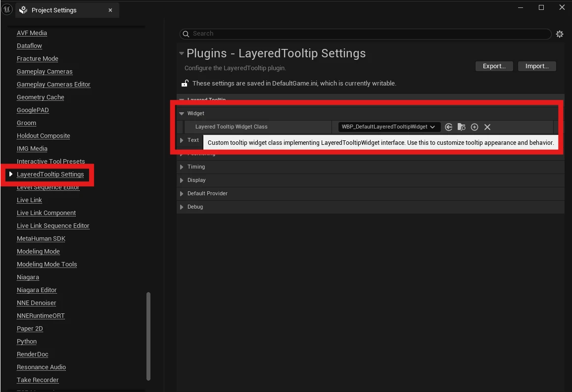Open Niagara Editor plugin settings
The width and height of the screenshot is (572, 392).
[37, 290]
